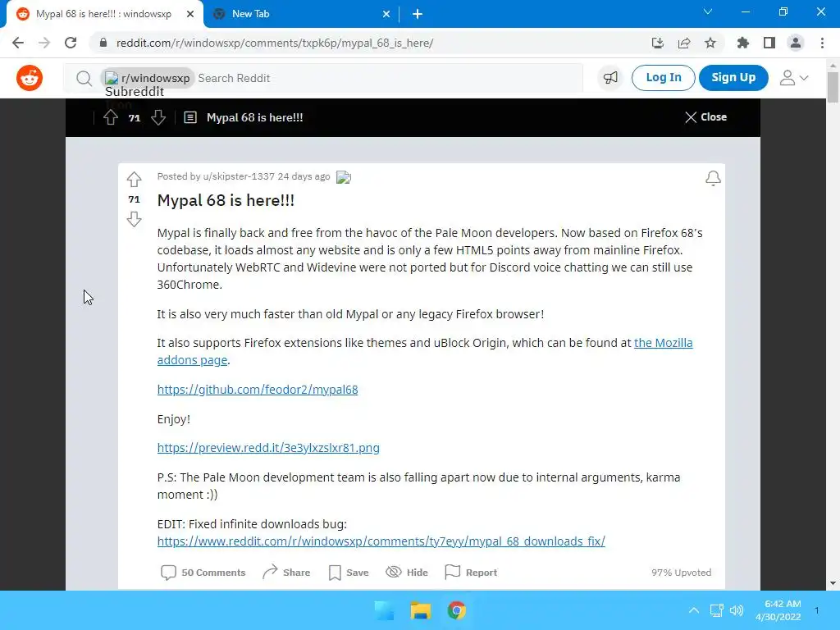
Task: Click the post type icon beside header title
Action: (190, 117)
